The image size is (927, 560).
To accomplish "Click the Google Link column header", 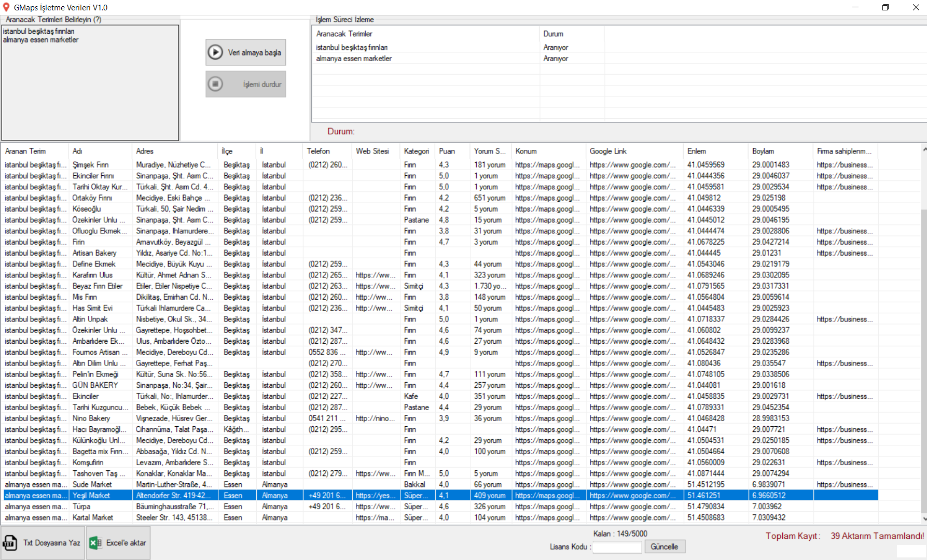I will [x=635, y=151].
